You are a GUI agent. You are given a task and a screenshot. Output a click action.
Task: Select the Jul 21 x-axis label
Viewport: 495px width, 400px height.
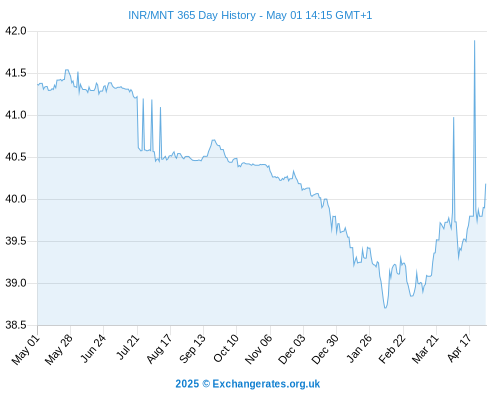(x=128, y=348)
